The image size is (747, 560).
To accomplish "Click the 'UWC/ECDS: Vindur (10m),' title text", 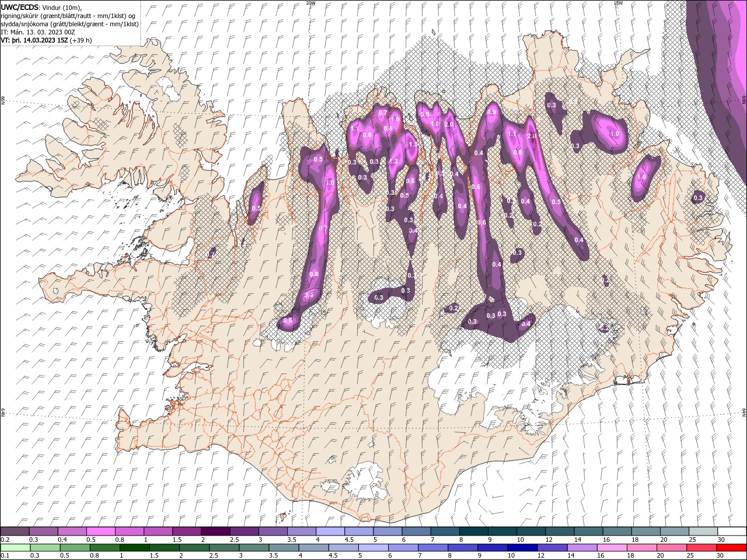I will point(41,7).
